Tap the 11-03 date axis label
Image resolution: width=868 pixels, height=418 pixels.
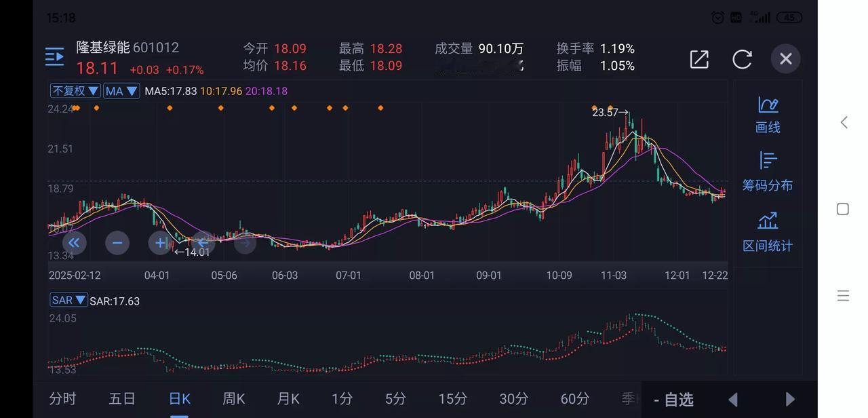coord(614,275)
